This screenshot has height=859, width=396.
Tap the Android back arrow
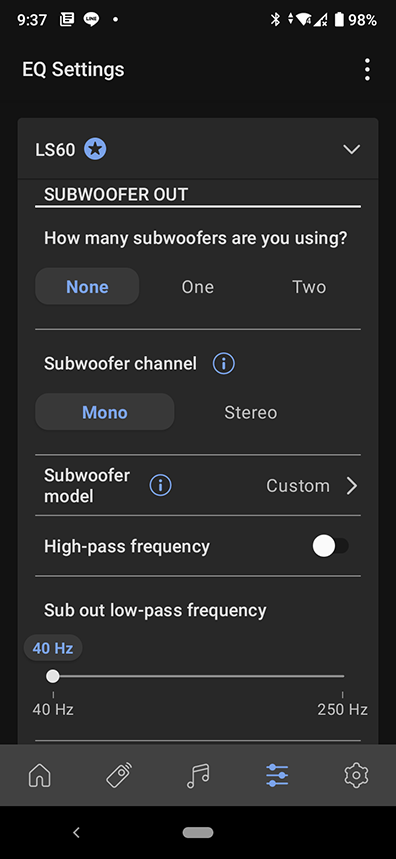pyautogui.click(x=76, y=833)
